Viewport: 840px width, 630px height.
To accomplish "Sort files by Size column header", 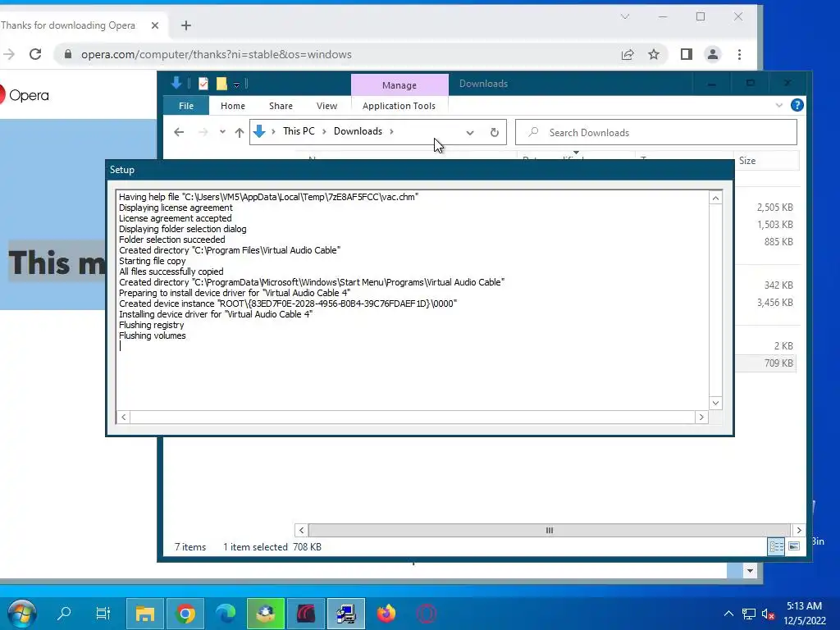I will pos(766,161).
